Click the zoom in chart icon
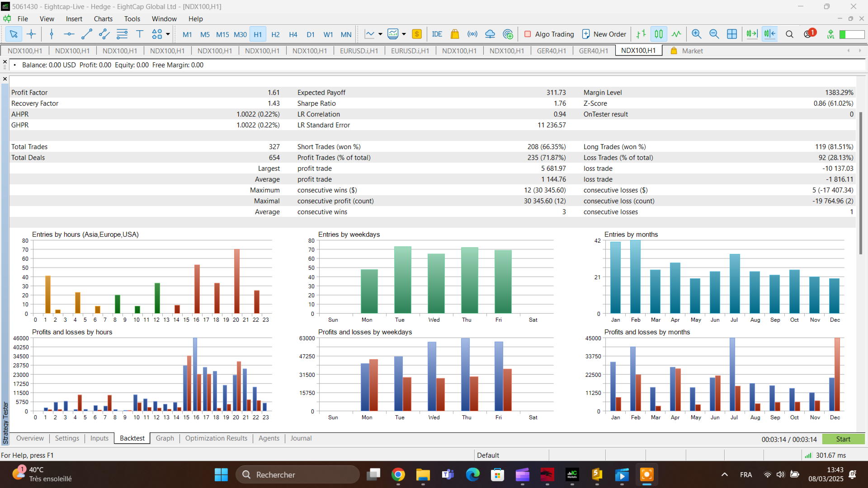Screen dimensions: 868x488 697,34
